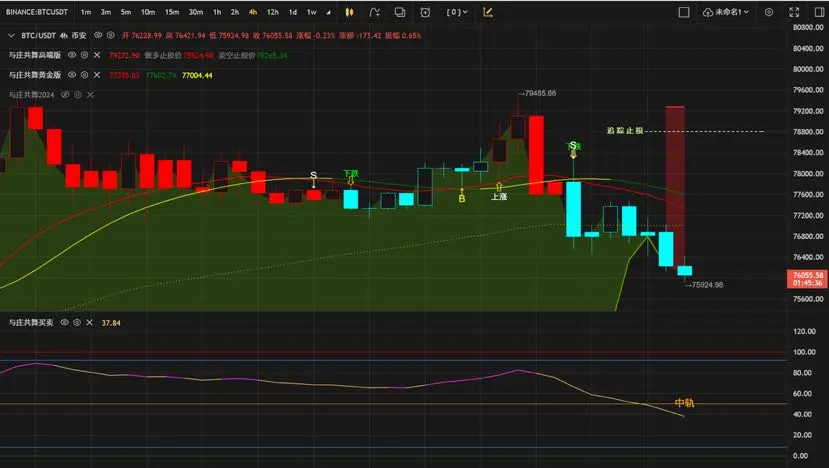Remove the 与庄共舞2024 indicator
Viewport: 829px width, 468px height.
(x=90, y=95)
